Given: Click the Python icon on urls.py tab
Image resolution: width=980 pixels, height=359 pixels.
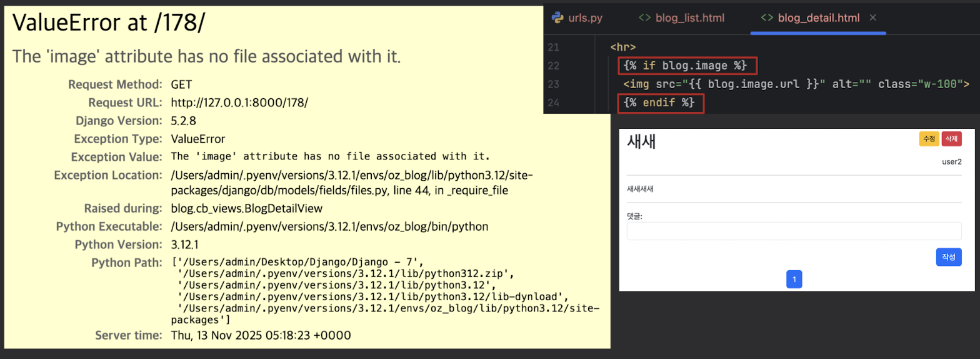Looking at the screenshot, I should (558, 18).
